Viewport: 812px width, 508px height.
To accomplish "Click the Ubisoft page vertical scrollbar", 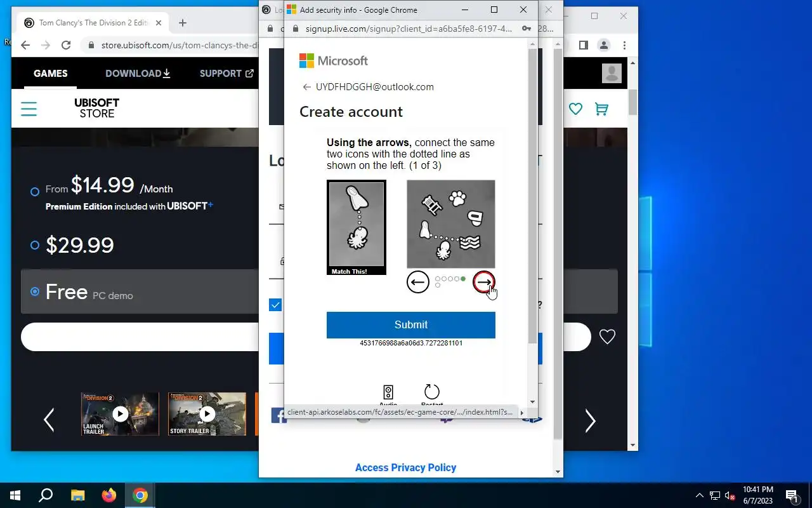I will (x=632, y=102).
